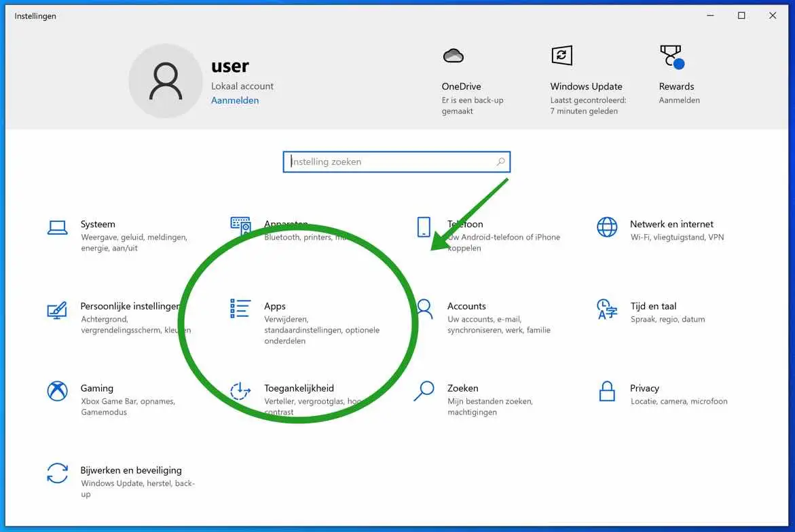Viewport: 795px width, 532px height.
Task: Close the Instellingen window
Action: click(773, 16)
